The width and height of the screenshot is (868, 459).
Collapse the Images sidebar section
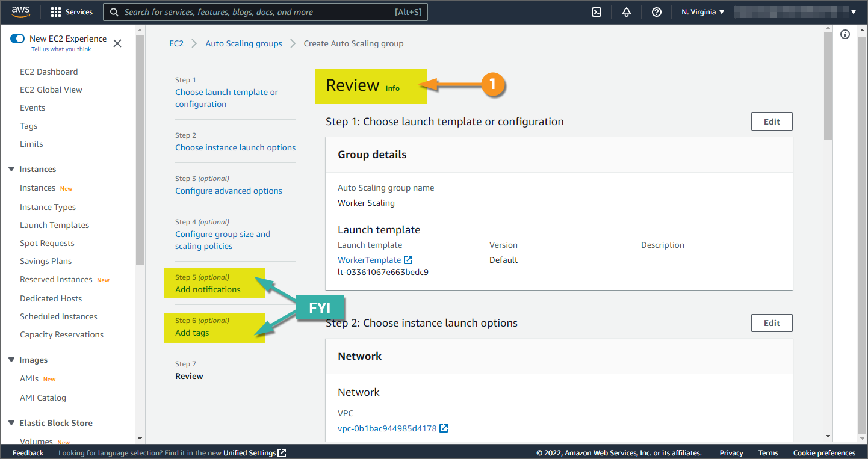pos(11,360)
